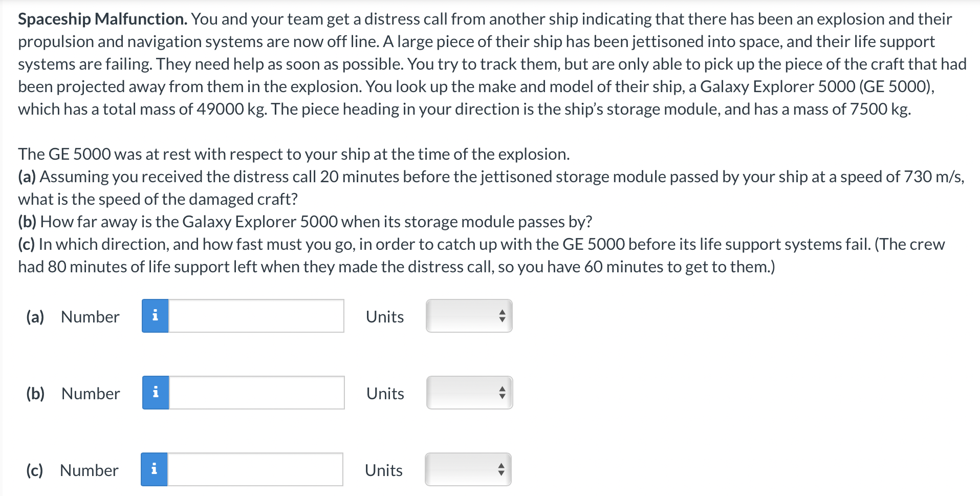Click the down arrow on part (b) units selector
Viewport: 980px width, 496px height.
(502, 397)
